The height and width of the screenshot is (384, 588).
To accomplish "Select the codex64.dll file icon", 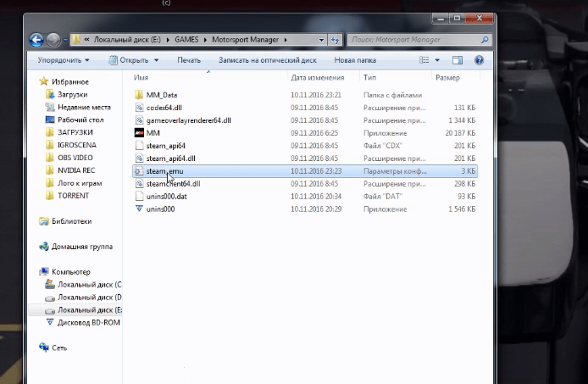I will click(139, 108).
